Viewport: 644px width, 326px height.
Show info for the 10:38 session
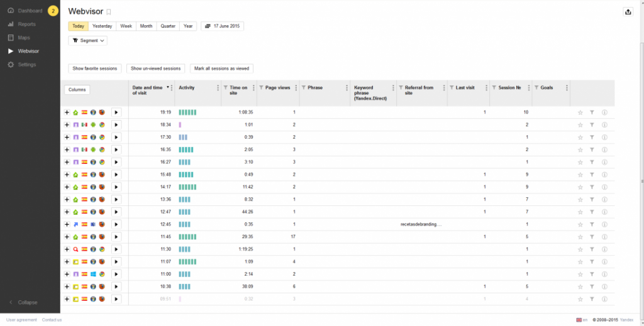coord(604,286)
